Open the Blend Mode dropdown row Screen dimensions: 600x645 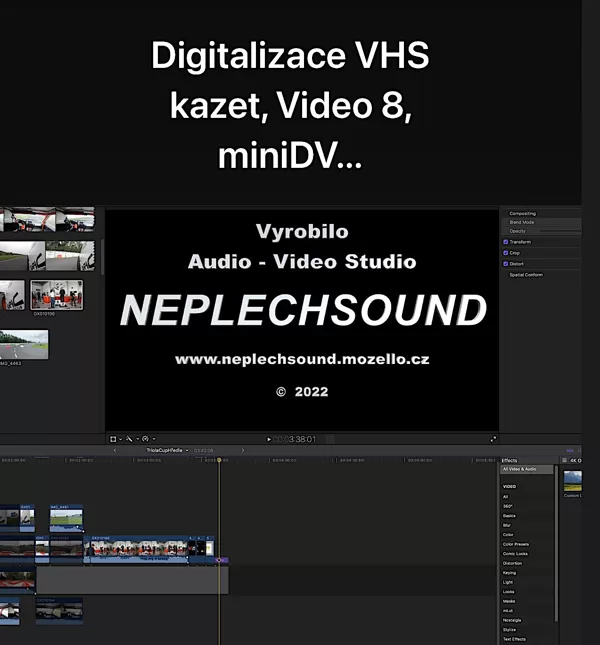[x=542, y=222]
